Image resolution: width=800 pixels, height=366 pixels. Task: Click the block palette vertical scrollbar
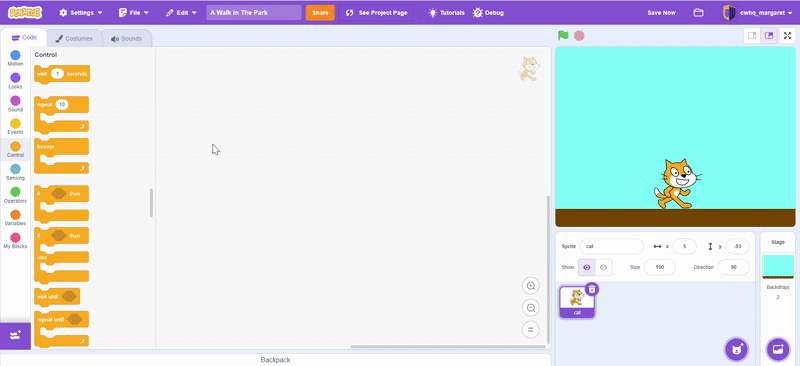tap(151, 203)
